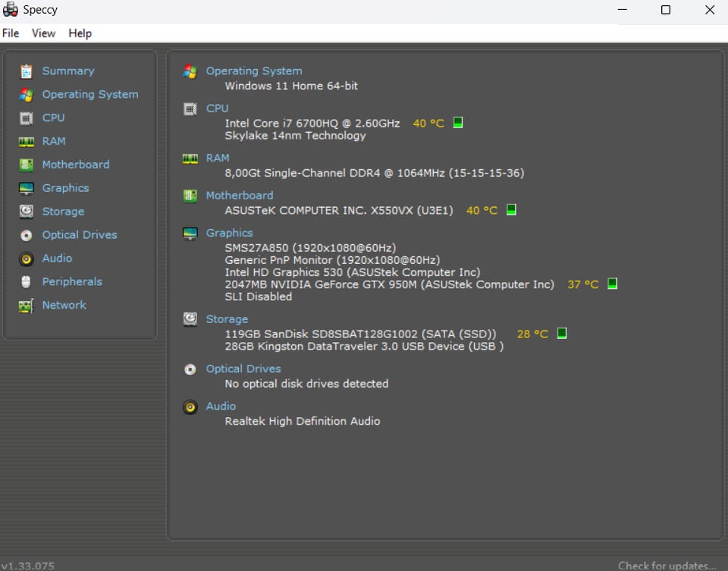Select Optical Drives in the sidebar
The image size is (728, 571).
pyautogui.click(x=80, y=235)
